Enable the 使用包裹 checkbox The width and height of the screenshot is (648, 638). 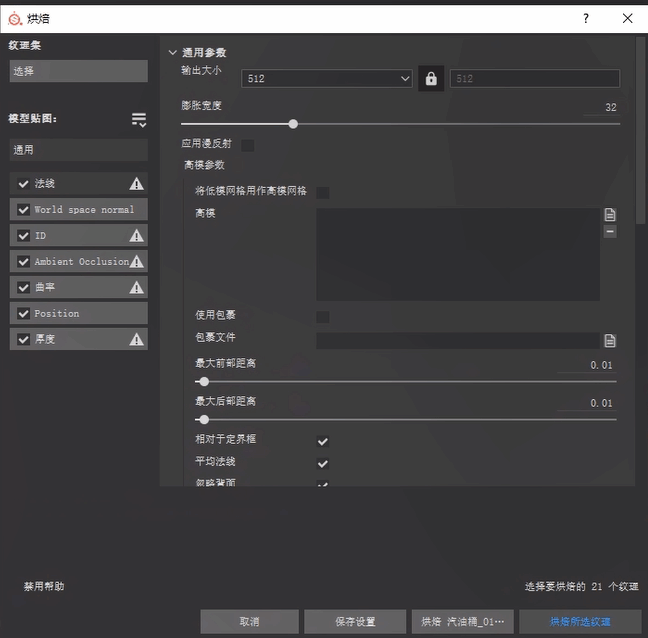(x=323, y=317)
